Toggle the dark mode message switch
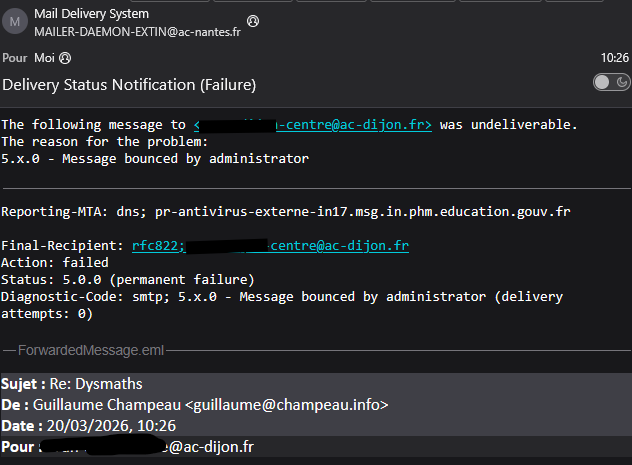 [611, 82]
